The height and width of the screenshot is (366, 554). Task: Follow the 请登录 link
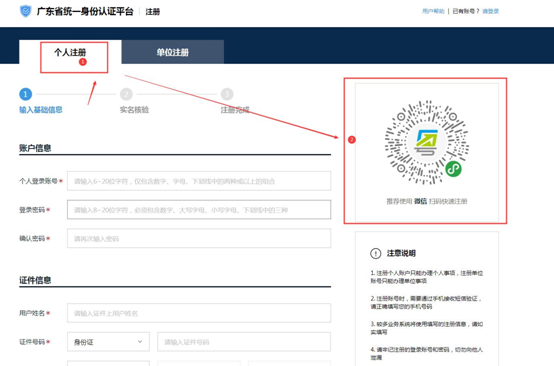click(490, 11)
